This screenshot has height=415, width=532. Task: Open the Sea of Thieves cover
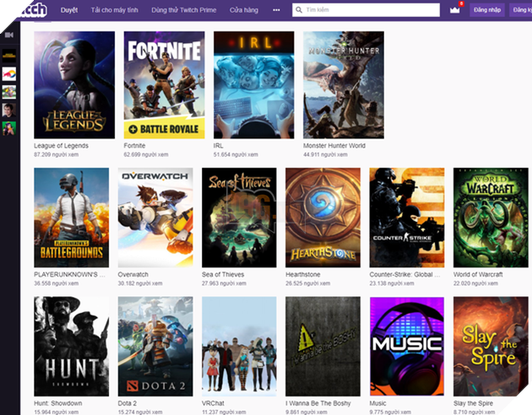[x=239, y=218]
